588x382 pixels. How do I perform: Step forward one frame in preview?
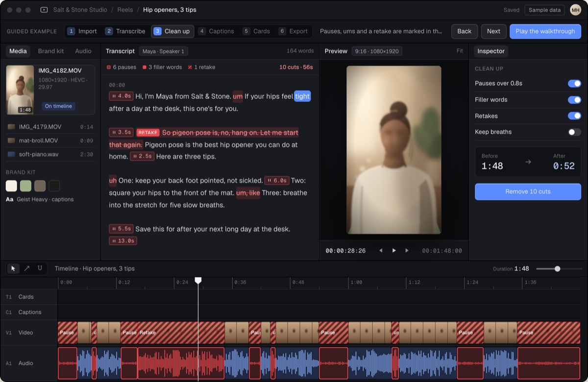click(407, 250)
